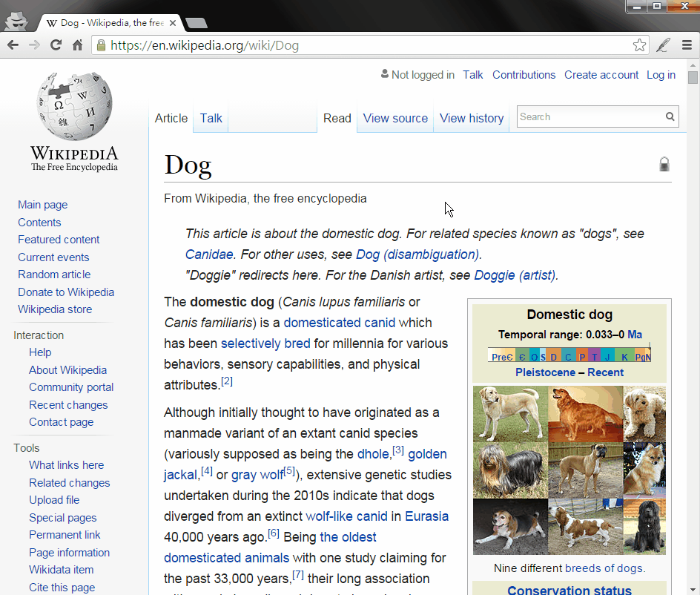This screenshot has width=700, height=595.
Task: Open the Help link under Interaction
Action: tap(40, 352)
